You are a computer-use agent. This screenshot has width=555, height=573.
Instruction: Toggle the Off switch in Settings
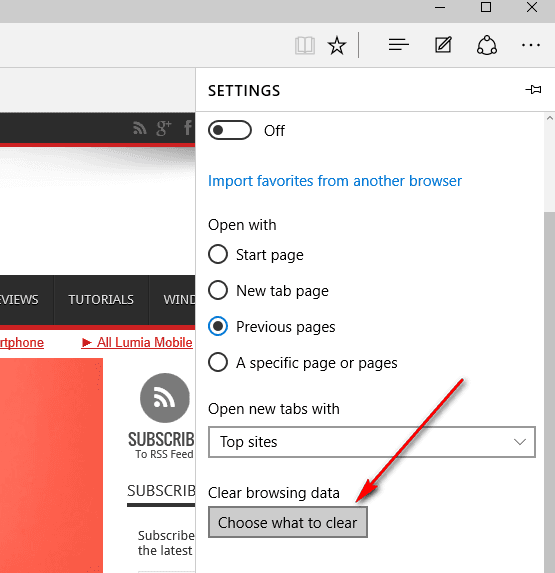click(x=230, y=130)
